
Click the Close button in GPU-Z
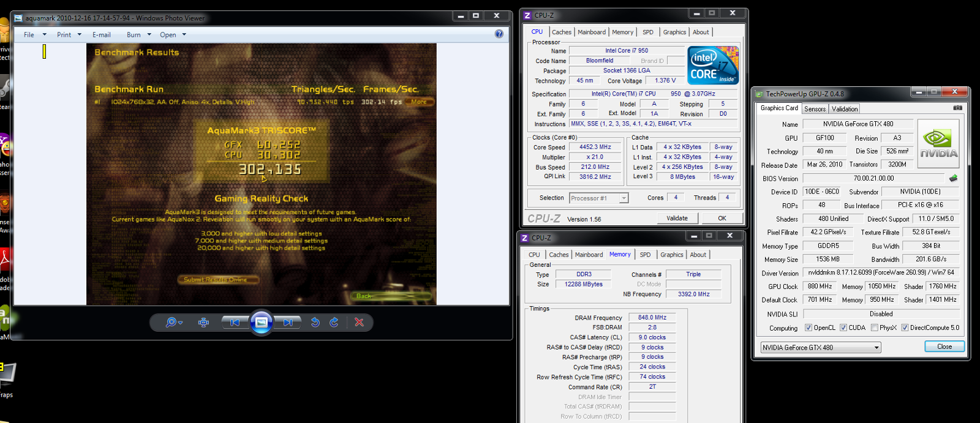pyautogui.click(x=944, y=346)
